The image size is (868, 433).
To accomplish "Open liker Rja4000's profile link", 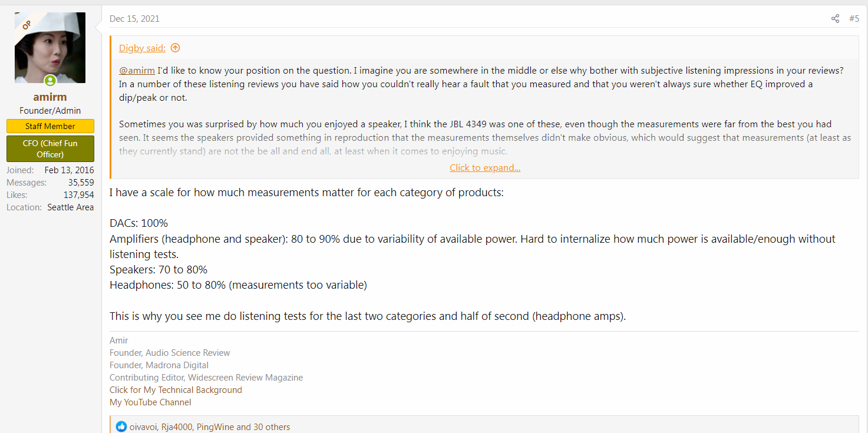I will [177, 427].
